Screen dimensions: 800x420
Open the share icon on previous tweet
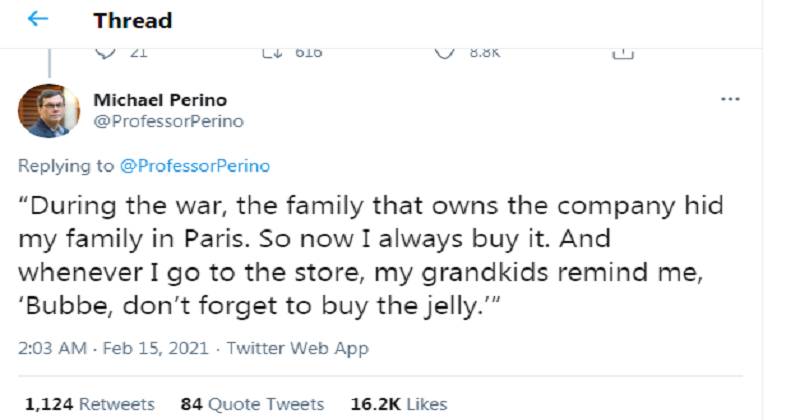click(622, 54)
